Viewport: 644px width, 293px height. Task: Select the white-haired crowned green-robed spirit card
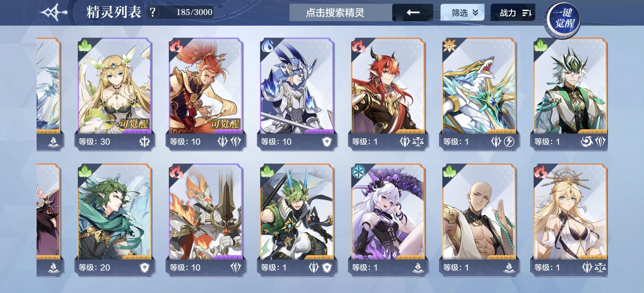point(570,94)
